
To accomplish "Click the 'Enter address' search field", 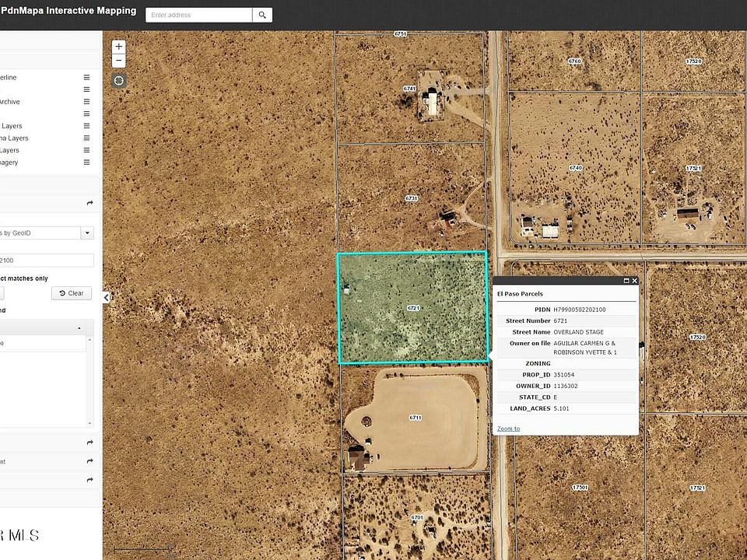I will [x=198, y=15].
